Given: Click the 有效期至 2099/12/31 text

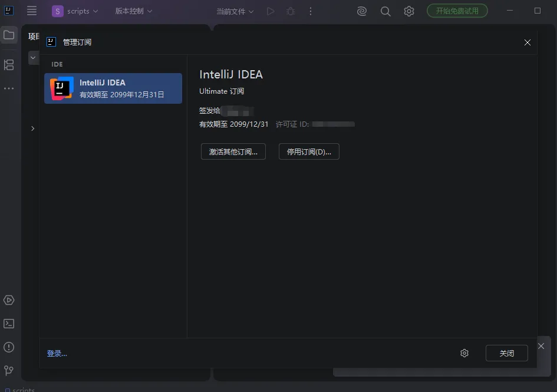Looking at the screenshot, I should [234, 124].
